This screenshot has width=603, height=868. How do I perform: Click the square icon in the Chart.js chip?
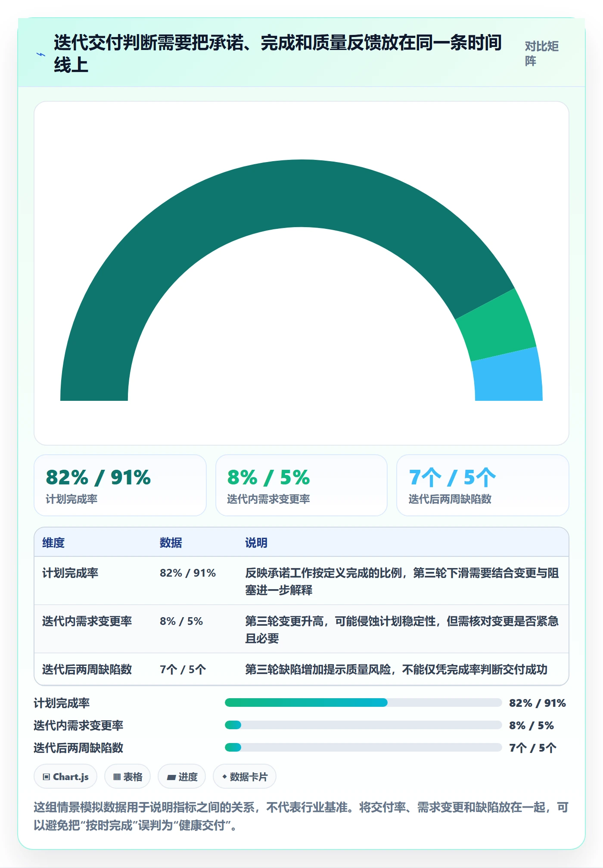[x=47, y=777]
